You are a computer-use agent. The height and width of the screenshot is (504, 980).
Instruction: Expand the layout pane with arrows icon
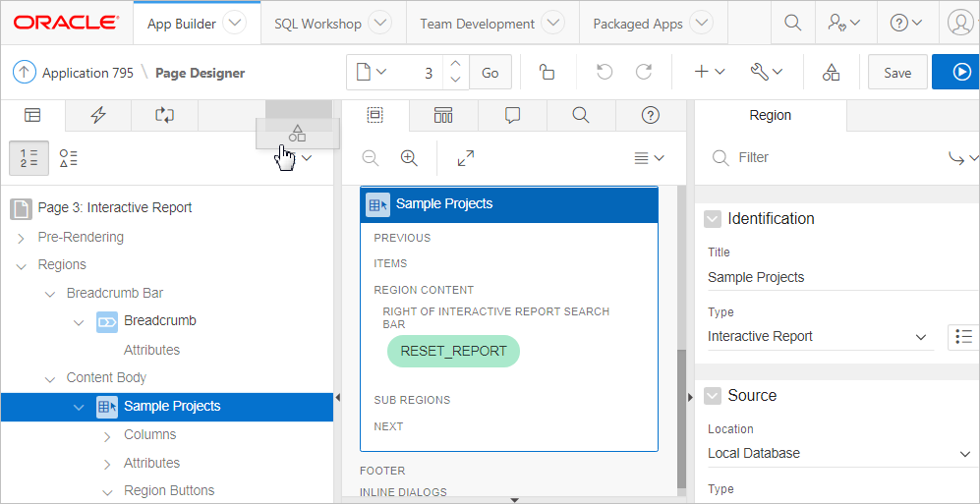click(466, 158)
